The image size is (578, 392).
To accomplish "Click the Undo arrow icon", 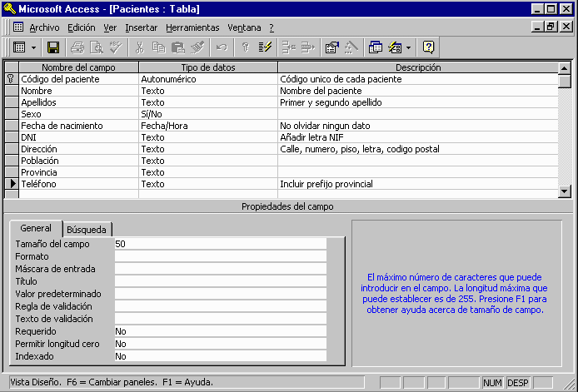I will coord(222,47).
